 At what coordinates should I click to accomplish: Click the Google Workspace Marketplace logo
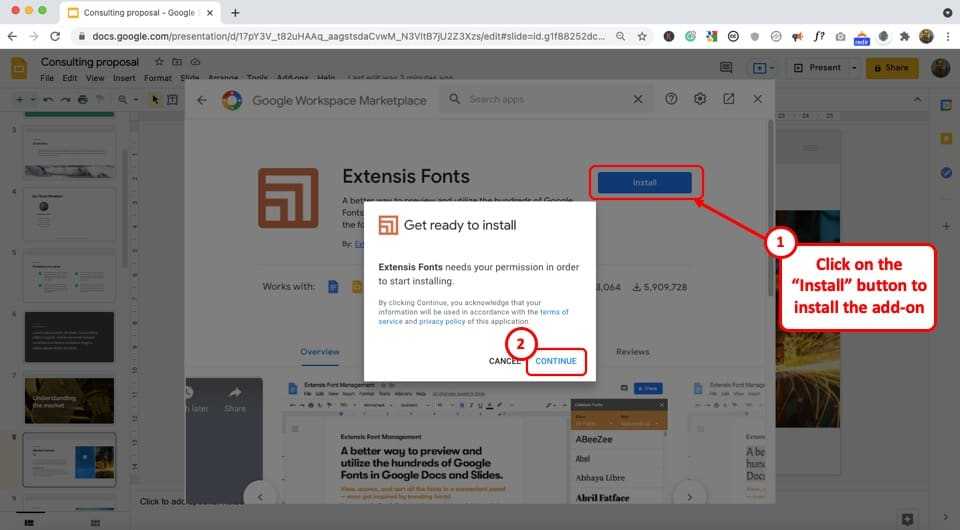232,100
